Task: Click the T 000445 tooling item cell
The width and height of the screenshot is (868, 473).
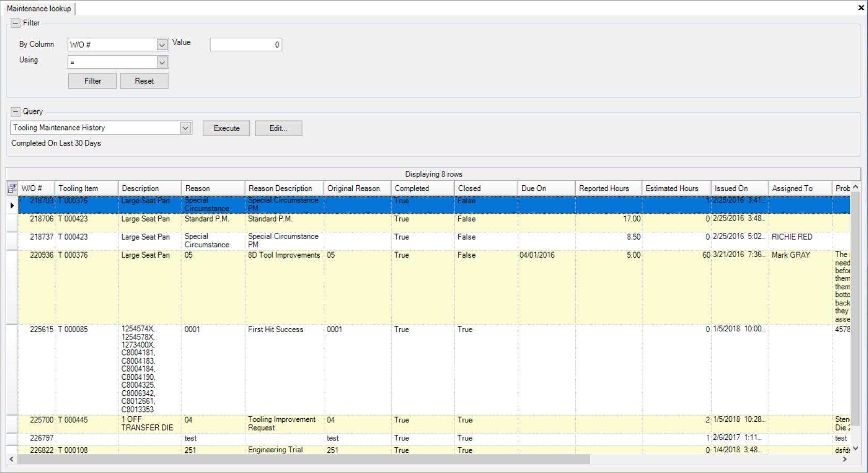Action: click(86, 424)
